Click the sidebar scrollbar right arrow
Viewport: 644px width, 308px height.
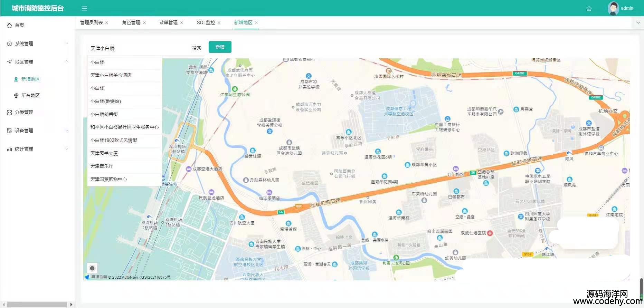(71, 305)
